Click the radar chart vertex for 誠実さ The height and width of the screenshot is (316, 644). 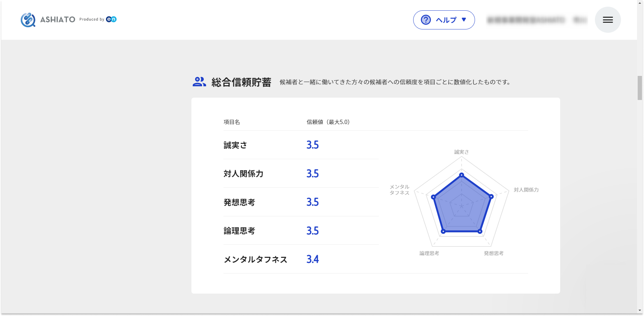pyautogui.click(x=462, y=174)
